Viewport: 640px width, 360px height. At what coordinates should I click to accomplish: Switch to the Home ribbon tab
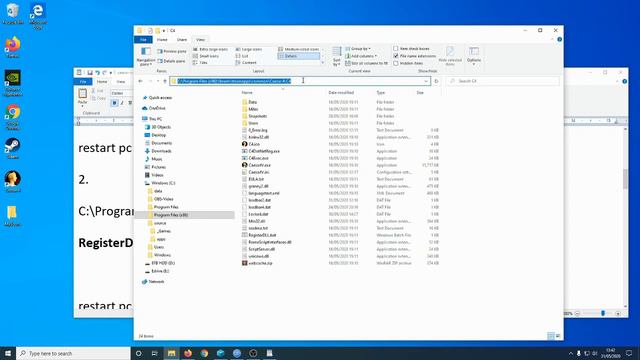(162, 40)
